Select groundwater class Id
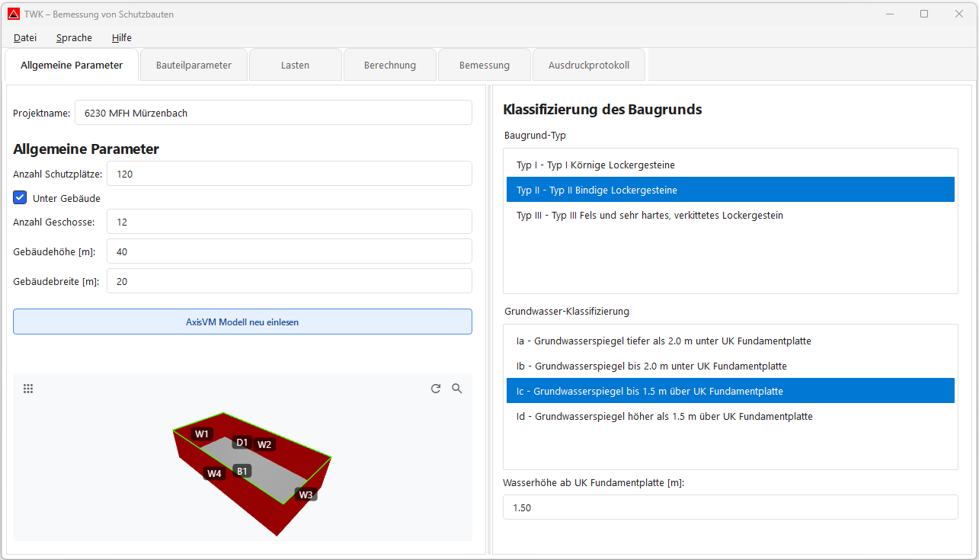This screenshot has width=979, height=560. point(667,416)
